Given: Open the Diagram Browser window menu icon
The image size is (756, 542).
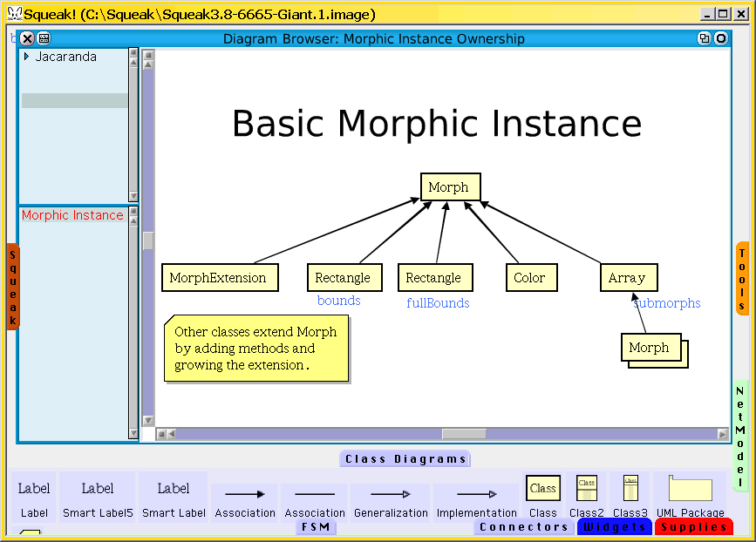Looking at the screenshot, I should click(x=44, y=38).
